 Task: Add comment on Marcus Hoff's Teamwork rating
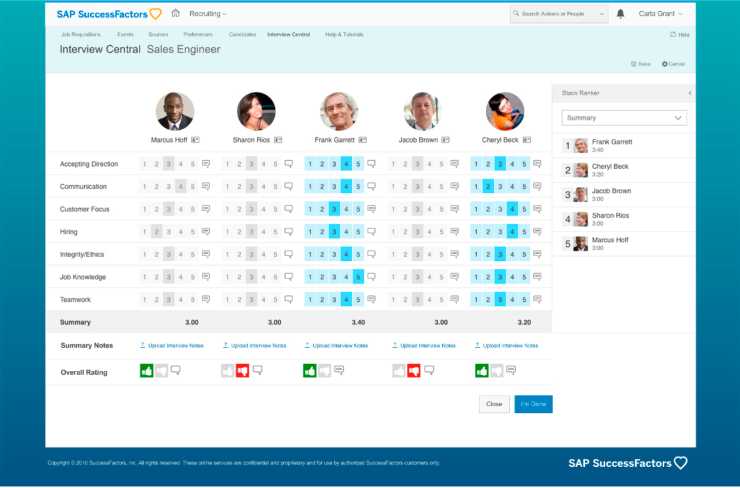pyautogui.click(x=206, y=299)
